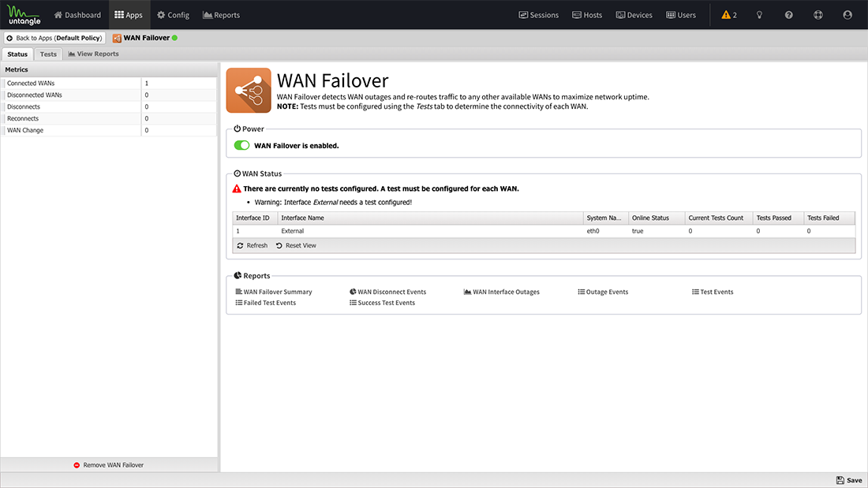Switch to the Tests tab
868x488 pixels.
[x=48, y=54]
